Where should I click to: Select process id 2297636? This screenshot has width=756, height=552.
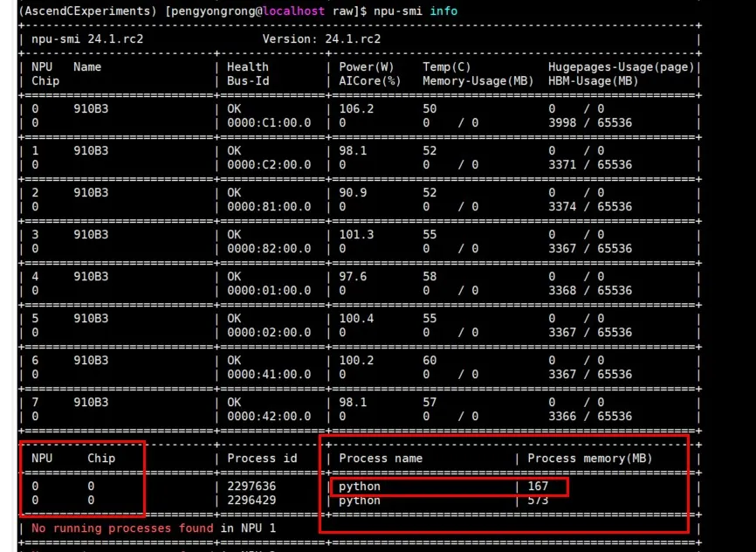251,486
